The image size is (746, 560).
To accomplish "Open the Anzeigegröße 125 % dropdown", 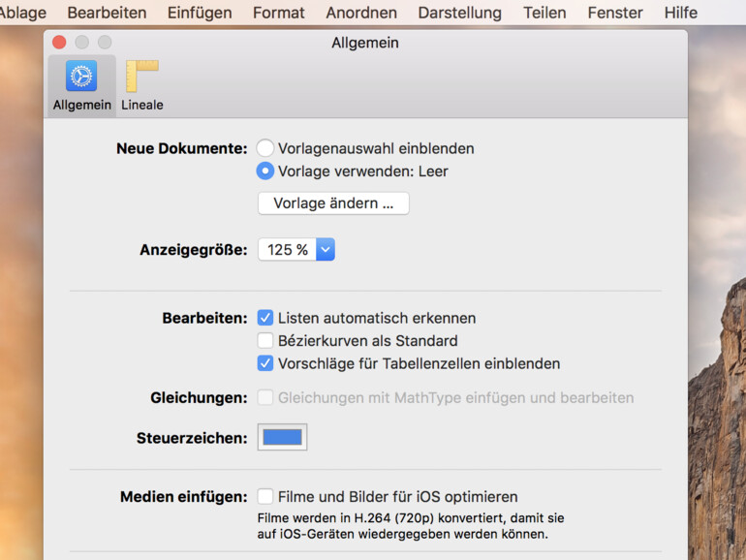I will click(x=296, y=250).
